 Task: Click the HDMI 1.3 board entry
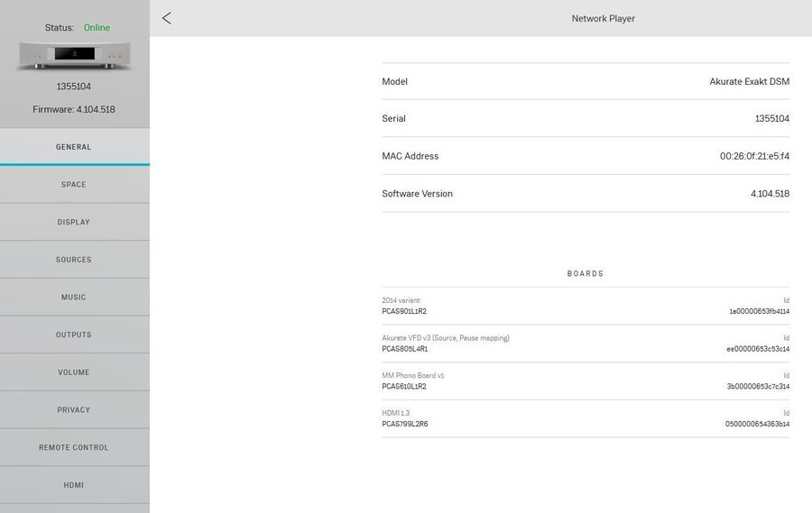pos(585,418)
